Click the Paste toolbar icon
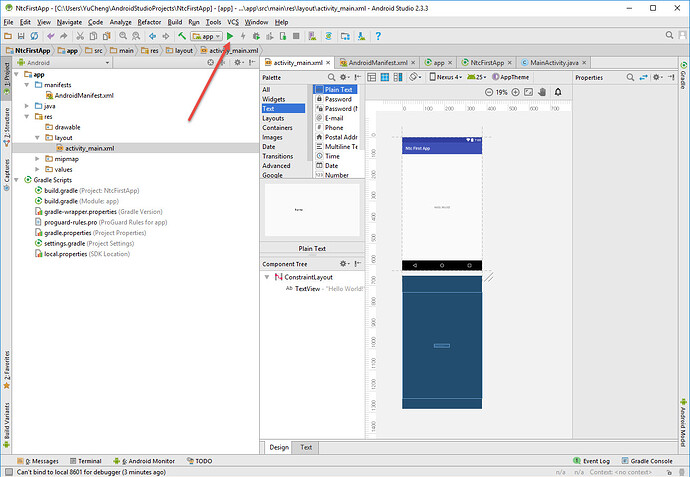 pyautogui.click(x=106, y=36)
